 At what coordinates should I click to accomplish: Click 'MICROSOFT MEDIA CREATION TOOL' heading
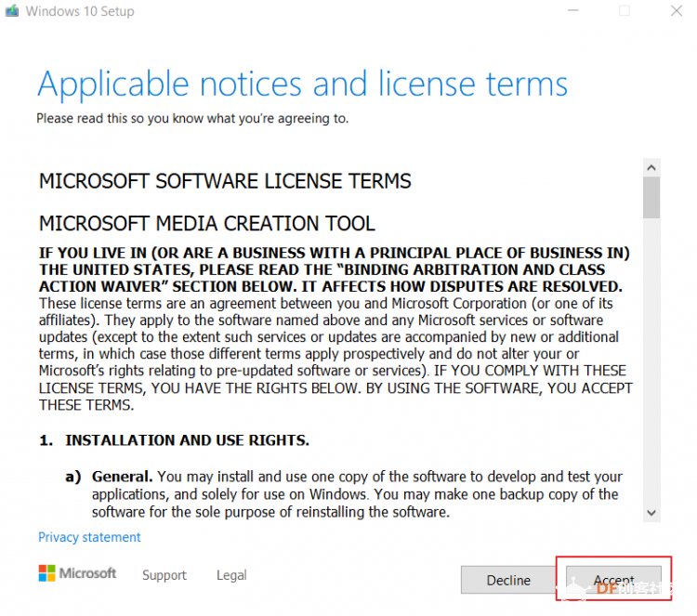point(207,223)
